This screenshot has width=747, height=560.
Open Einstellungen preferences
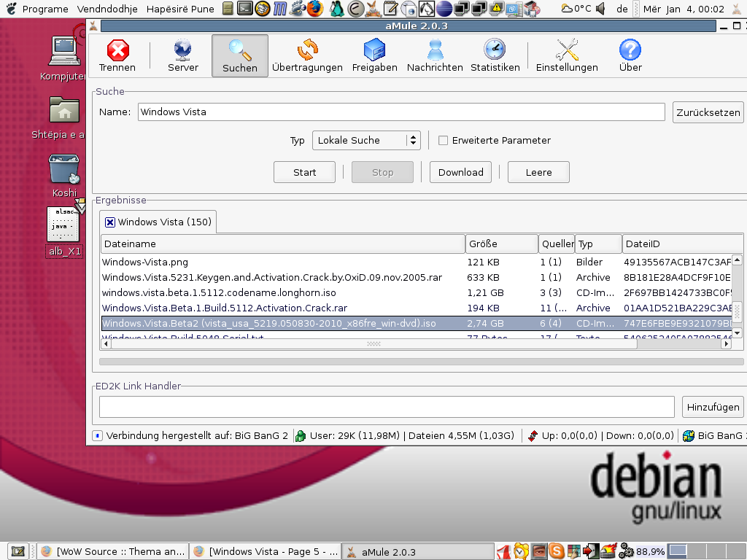coord(567,55)
